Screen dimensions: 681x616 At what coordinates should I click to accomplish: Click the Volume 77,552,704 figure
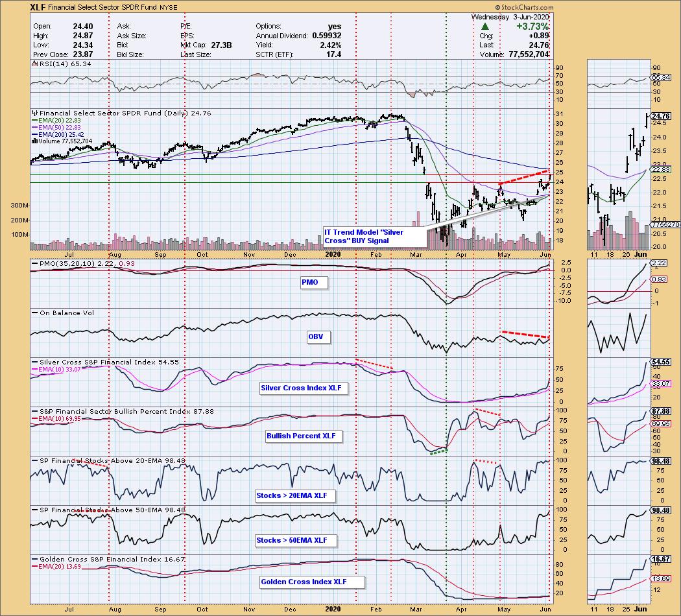[x=528, y=54]
